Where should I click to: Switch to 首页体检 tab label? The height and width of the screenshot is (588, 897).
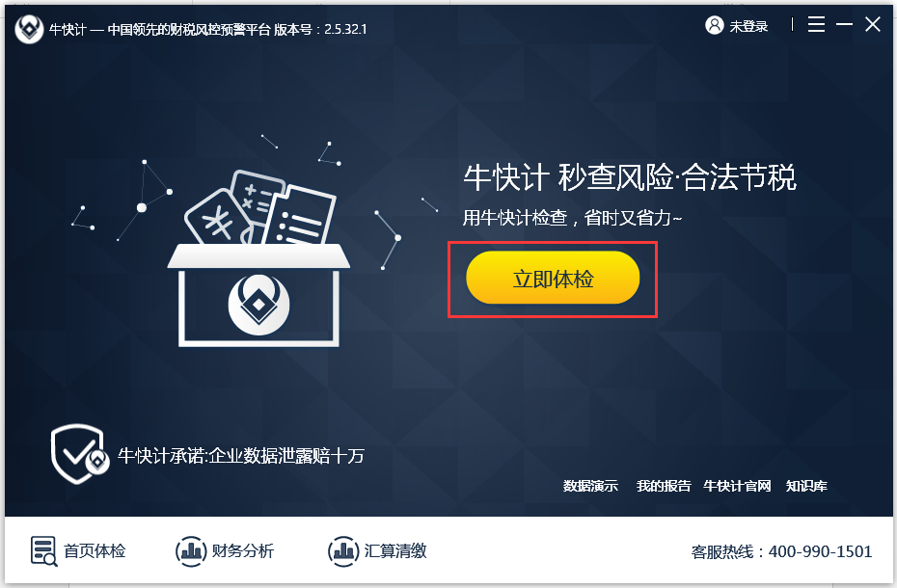(95, 550)
